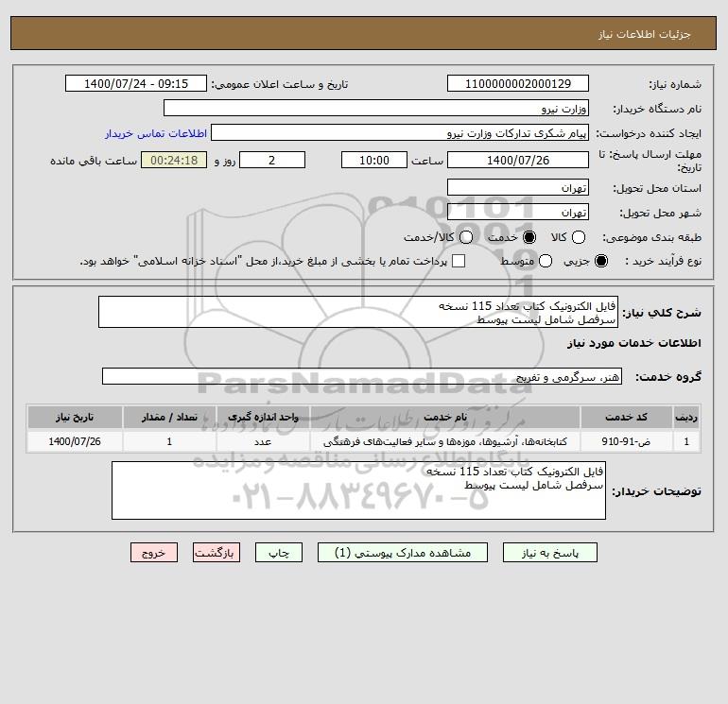Viewport: 728px width, 704px height.
Task: Click the days remaining field showing 2
Action: 272,160
